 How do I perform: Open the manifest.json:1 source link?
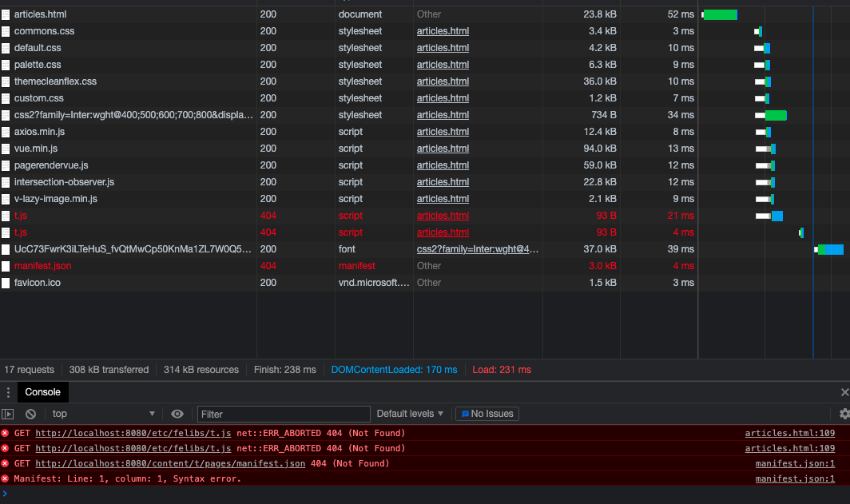[x=795, y=463]
